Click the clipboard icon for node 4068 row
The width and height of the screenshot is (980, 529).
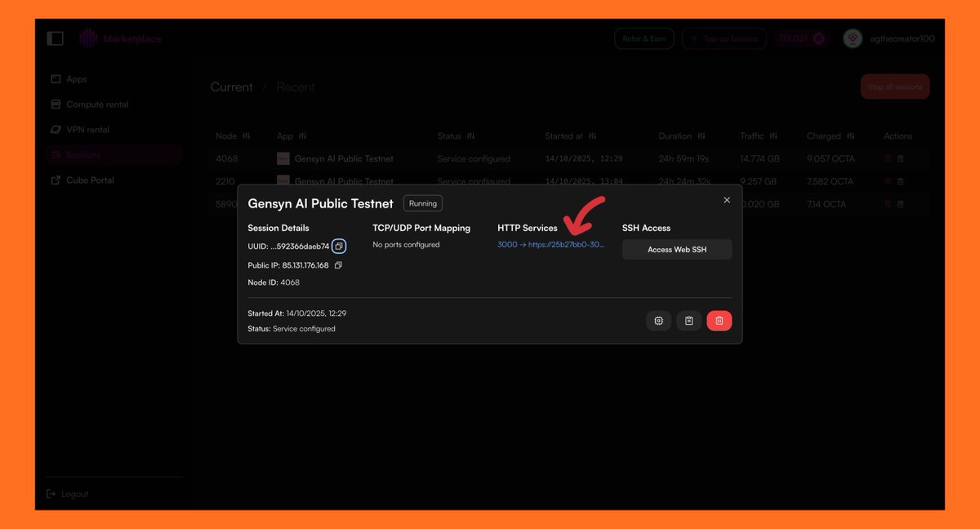click(901, 159)
